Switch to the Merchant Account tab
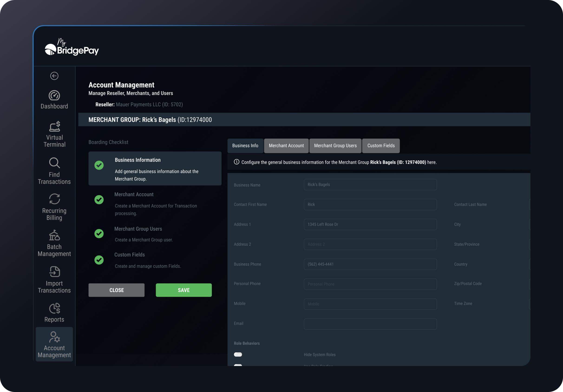Image resolution: width=563 pixels, height=392 pixels. point(286,146)
